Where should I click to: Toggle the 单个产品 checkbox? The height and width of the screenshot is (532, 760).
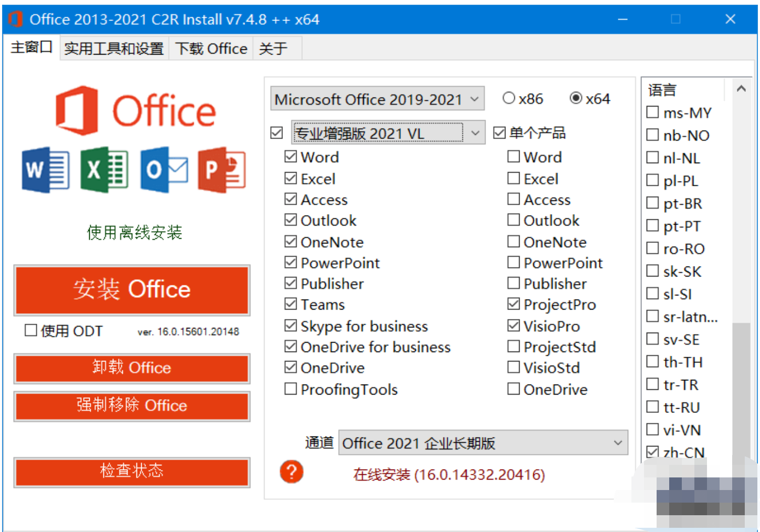(500, 133)
